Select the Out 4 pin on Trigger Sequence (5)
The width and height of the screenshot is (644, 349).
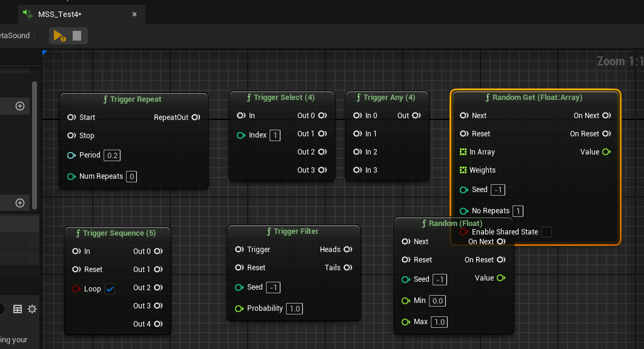click(159, 324)
